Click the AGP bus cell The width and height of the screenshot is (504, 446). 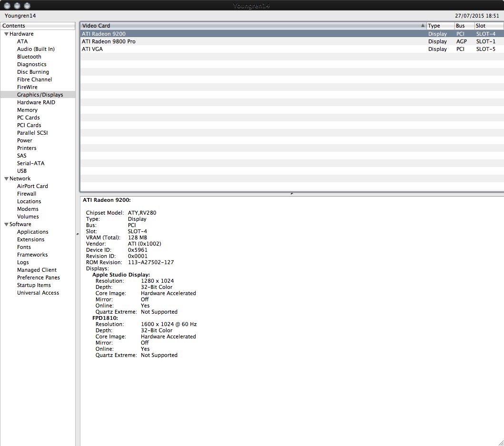[461, 41]
